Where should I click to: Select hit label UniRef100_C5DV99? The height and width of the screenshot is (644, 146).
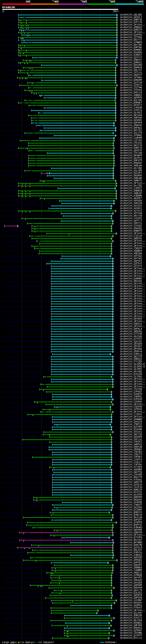(131, 407)
